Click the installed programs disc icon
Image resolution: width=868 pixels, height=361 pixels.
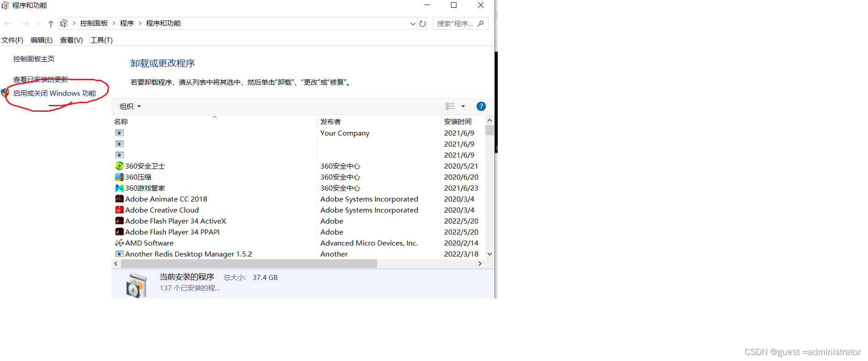coord(137,285)
